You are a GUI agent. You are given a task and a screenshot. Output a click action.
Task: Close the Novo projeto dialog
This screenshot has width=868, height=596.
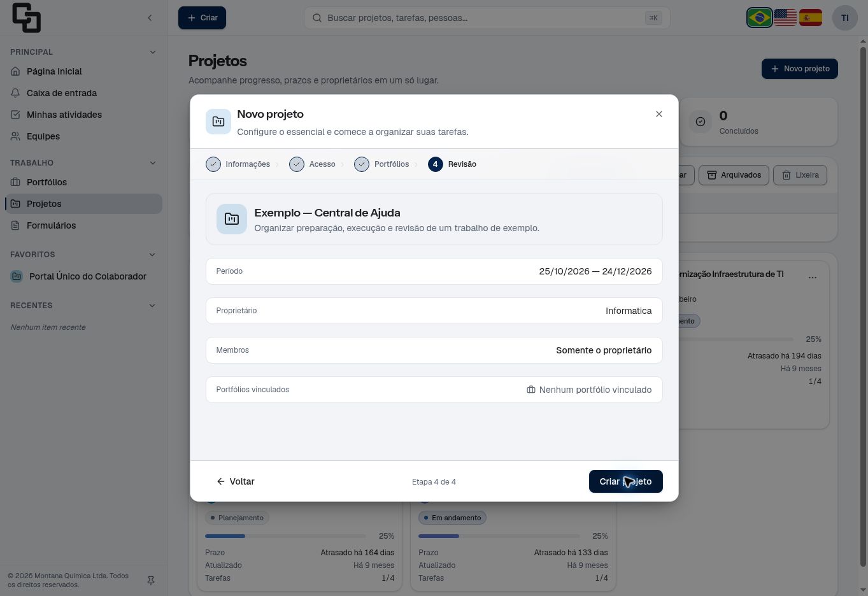point(659,114)
